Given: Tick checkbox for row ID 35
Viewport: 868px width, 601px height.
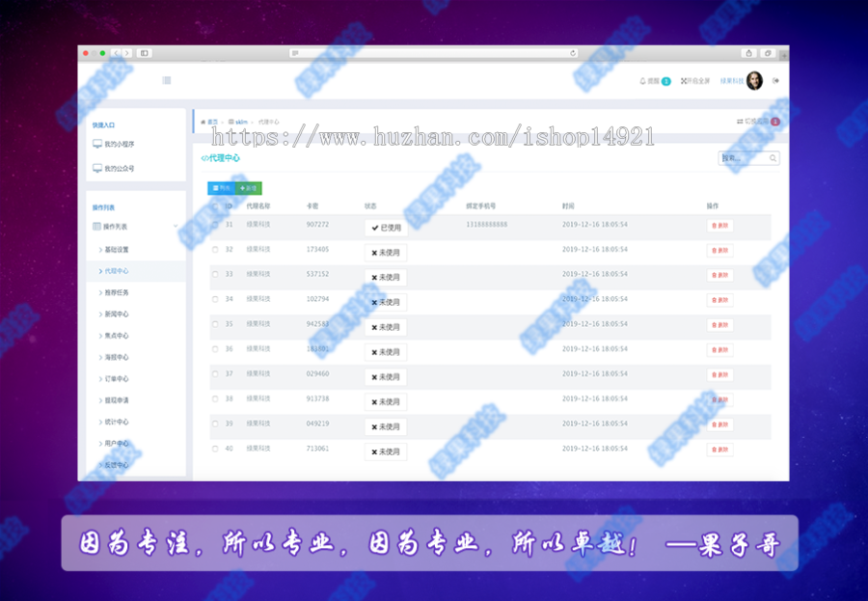Looking at the screenshot, I should click(x=215, y=324).
